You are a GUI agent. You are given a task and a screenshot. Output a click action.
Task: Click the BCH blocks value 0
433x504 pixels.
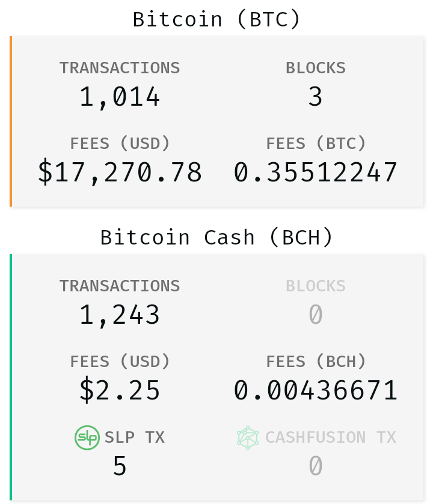(315, 315)
